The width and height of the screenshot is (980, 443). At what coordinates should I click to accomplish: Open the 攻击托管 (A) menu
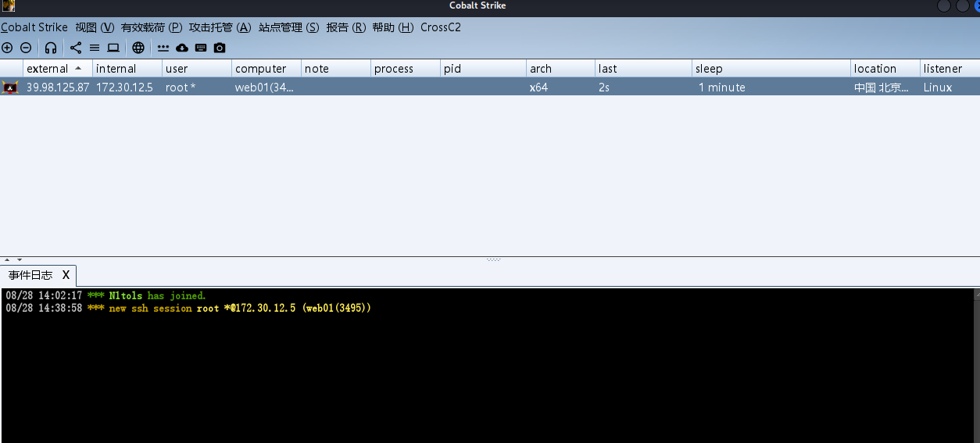(x=220, y=27)
